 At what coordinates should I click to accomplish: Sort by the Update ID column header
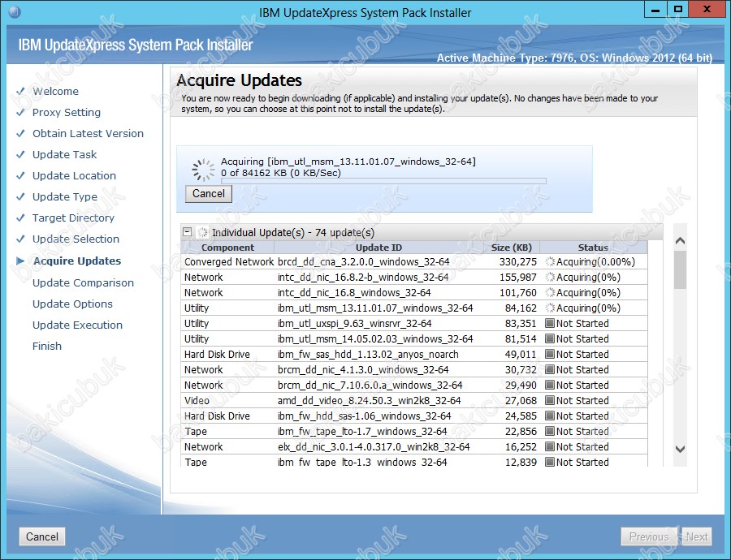point(378,248)
